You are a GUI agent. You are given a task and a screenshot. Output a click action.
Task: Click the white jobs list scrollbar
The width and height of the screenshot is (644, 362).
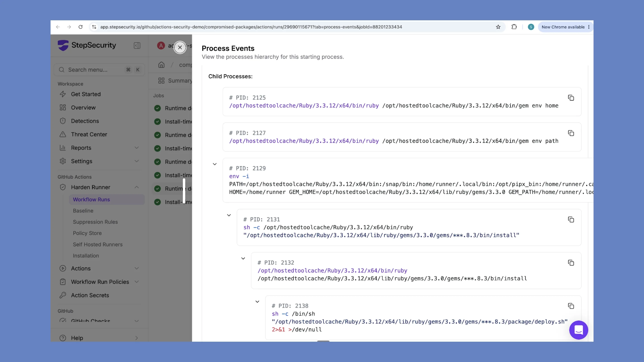point(184,191)
